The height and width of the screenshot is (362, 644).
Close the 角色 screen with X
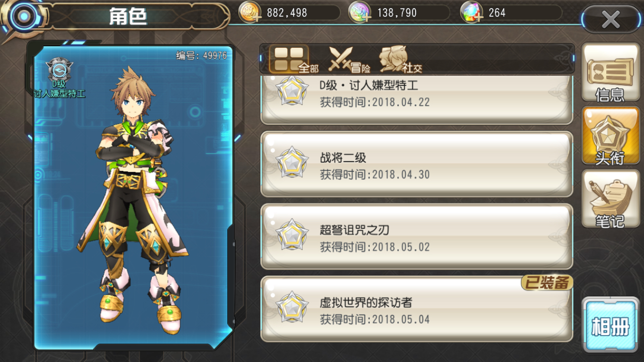click(611, 20)
